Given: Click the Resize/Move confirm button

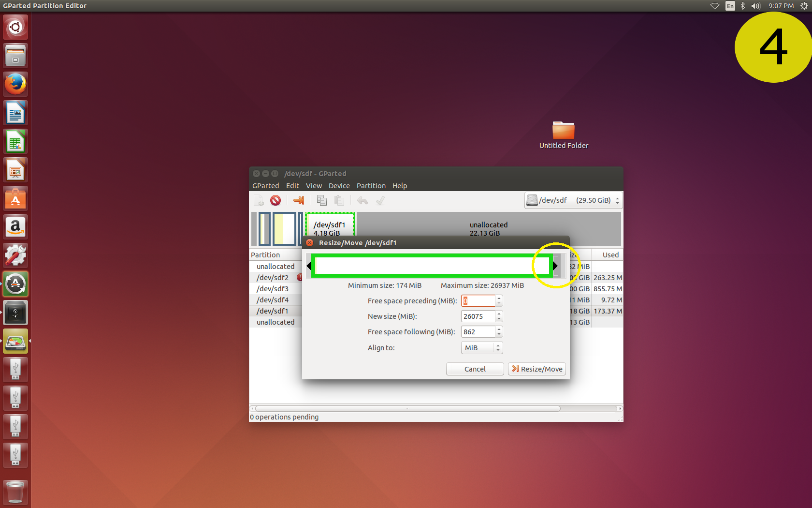Looking at the screenshot, I should click(x=537, y=369).
